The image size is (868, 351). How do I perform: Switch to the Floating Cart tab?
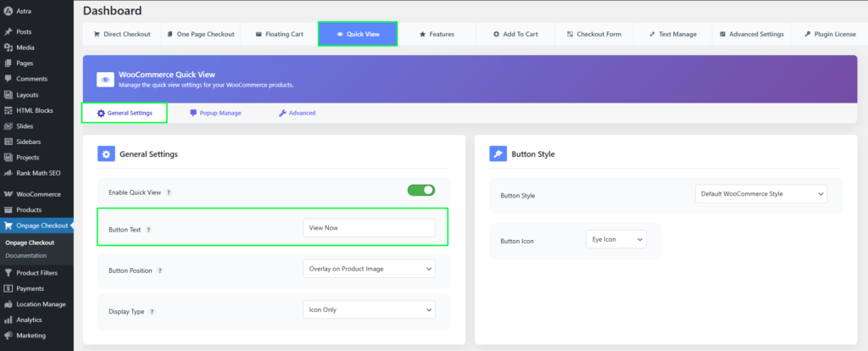point(275,34)
